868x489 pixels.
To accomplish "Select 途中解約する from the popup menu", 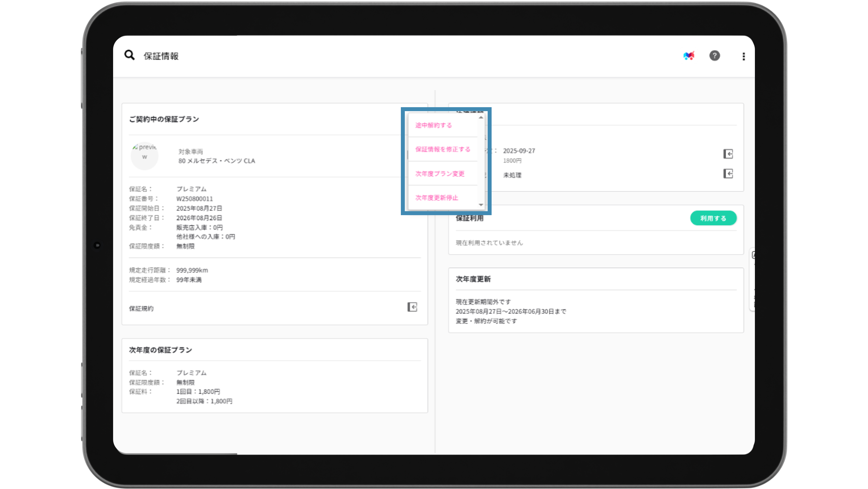I will [x=433, y=125].
